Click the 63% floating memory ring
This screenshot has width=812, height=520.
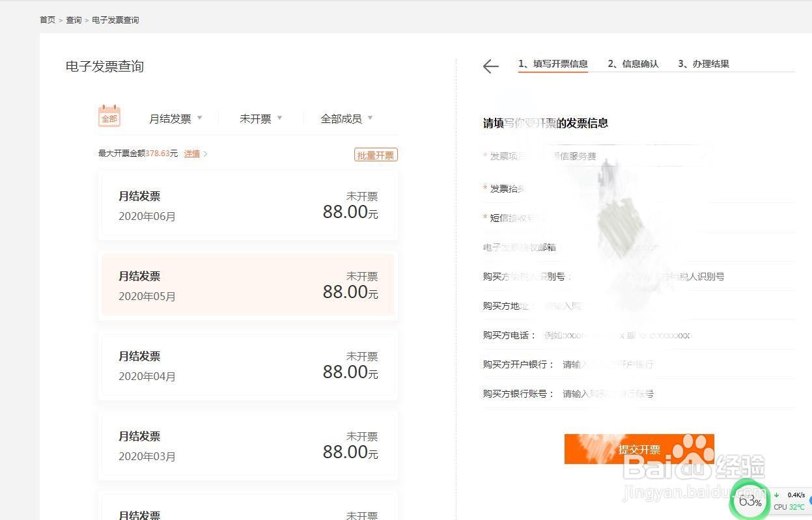pos(749,500)
